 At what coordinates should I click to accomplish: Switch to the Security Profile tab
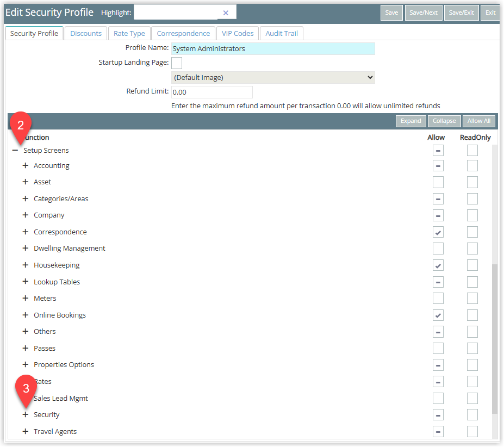click(34, 34)
